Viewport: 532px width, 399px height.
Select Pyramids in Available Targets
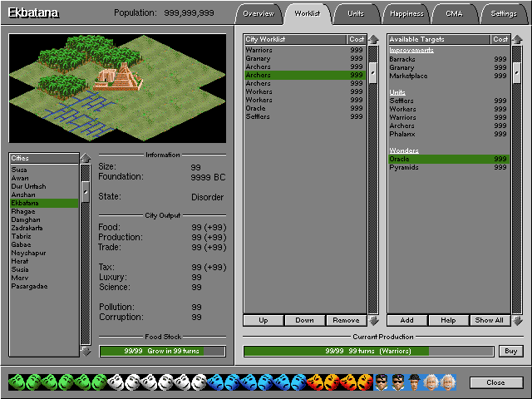(x=449, y=167)
